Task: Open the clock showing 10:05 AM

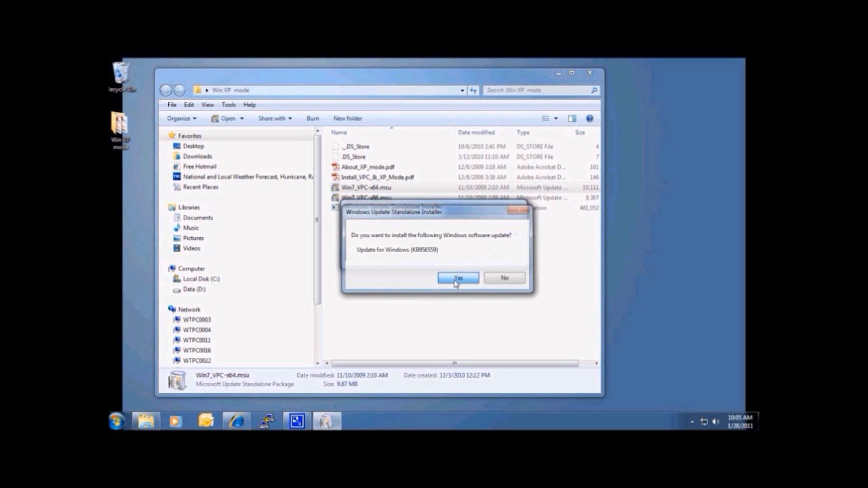Action: 740,422
